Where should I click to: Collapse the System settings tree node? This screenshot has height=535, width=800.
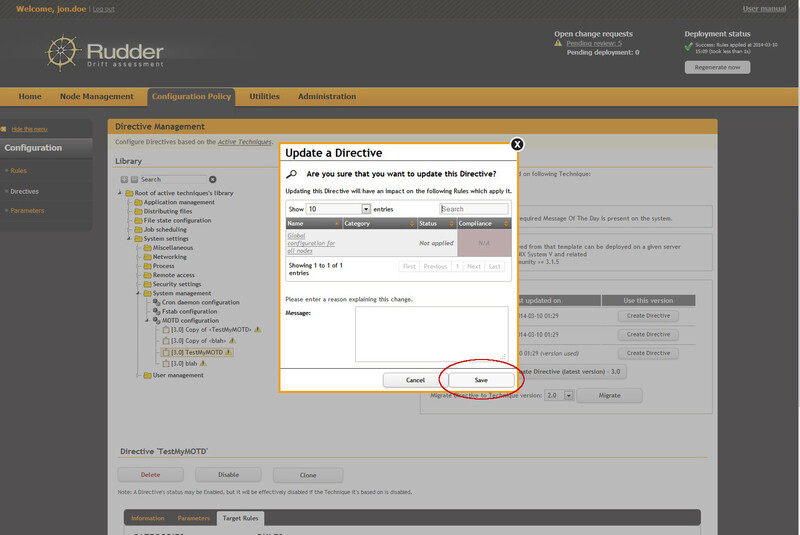(x=129, y=239)
